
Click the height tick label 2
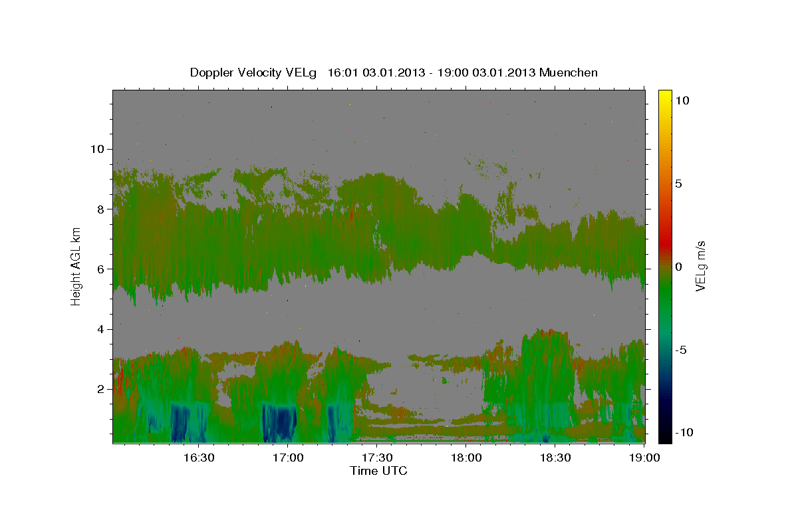coord(102,389)
